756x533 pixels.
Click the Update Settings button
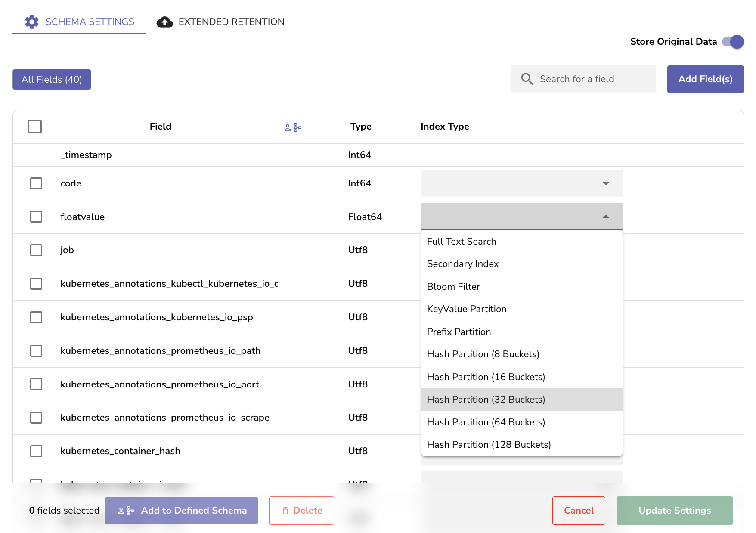click(674, 510)
